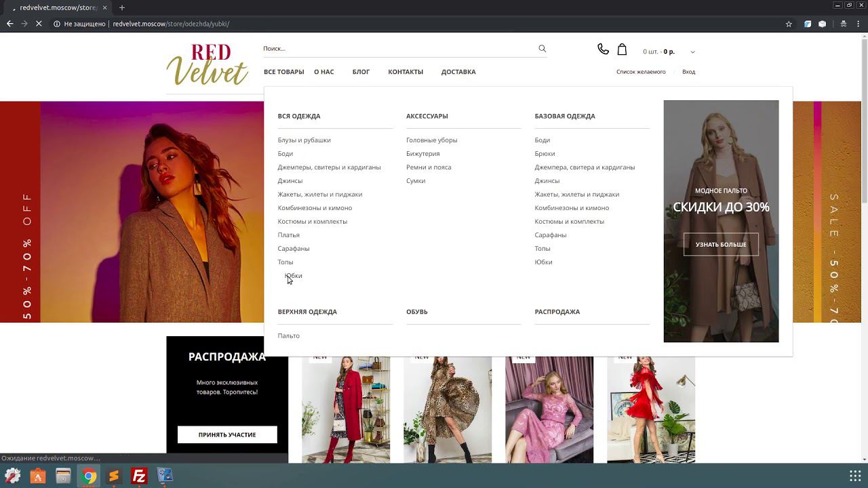Open the orange software store taskbar icon
Viewport: 868px width, 488px height.
[x=37, y=476]
